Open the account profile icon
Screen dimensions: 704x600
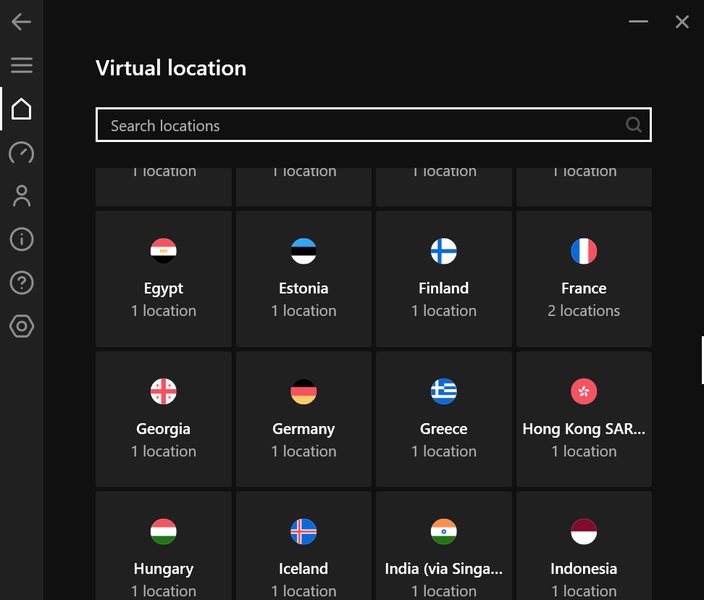tap(21, 196)
